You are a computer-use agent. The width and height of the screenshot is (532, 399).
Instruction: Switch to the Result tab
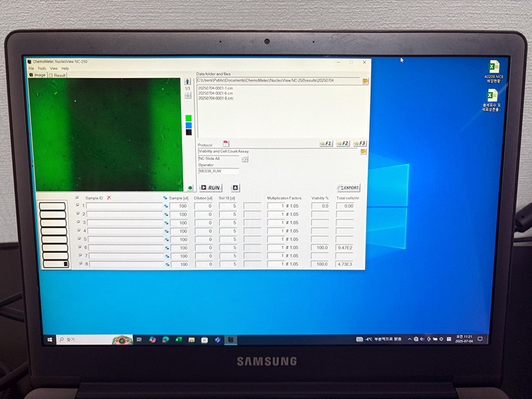[x=59, y=75]
